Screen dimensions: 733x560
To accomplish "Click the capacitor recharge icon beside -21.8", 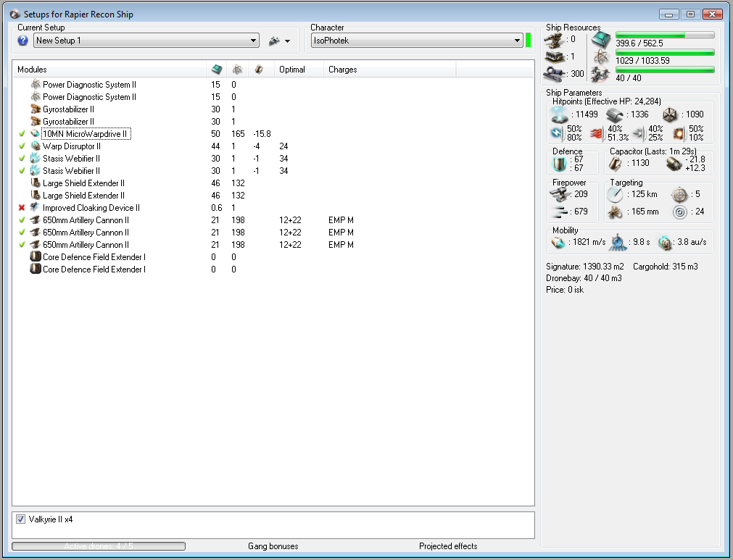I will 674,164.
